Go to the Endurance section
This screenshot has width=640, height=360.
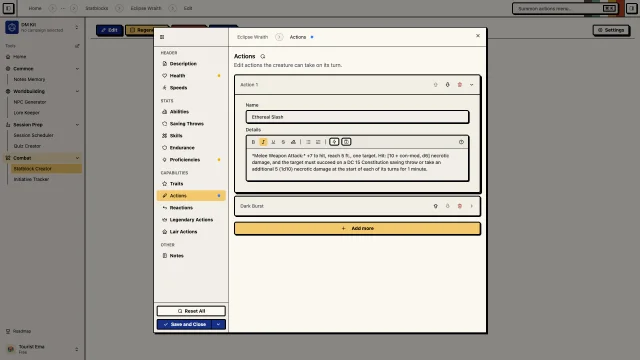point(191,148)
